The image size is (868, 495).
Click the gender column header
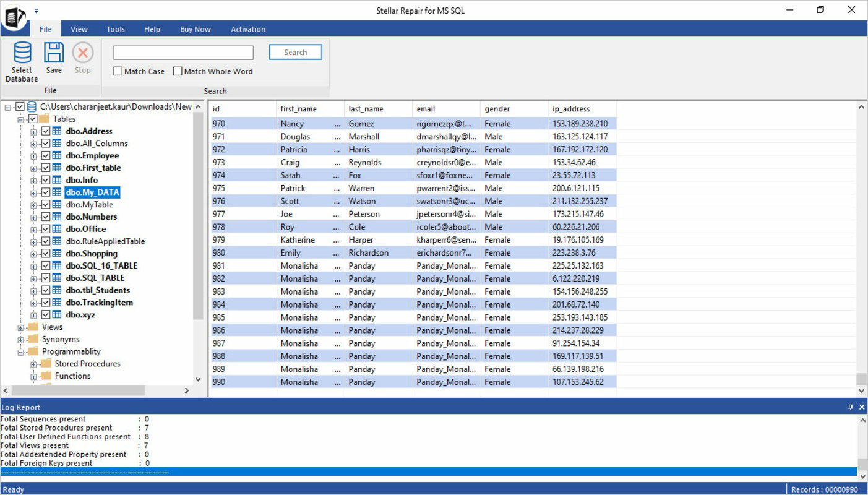[514, 109]
